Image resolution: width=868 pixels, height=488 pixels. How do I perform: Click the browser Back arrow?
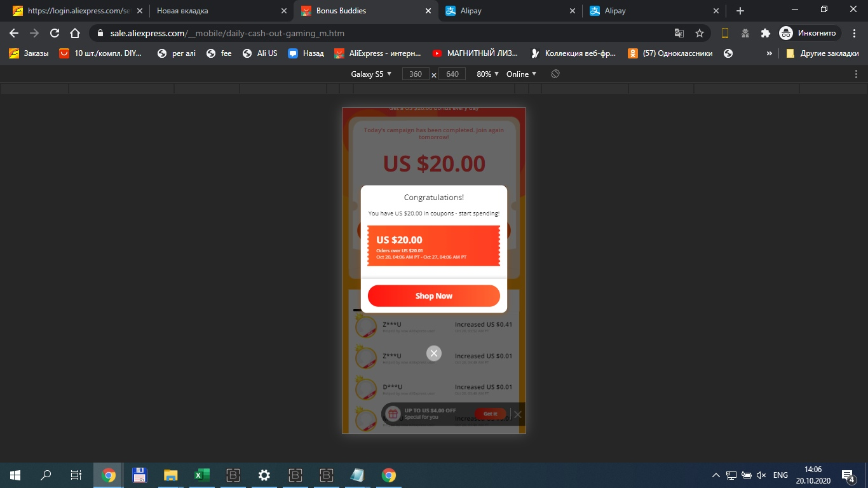click(x=14, y=33)
